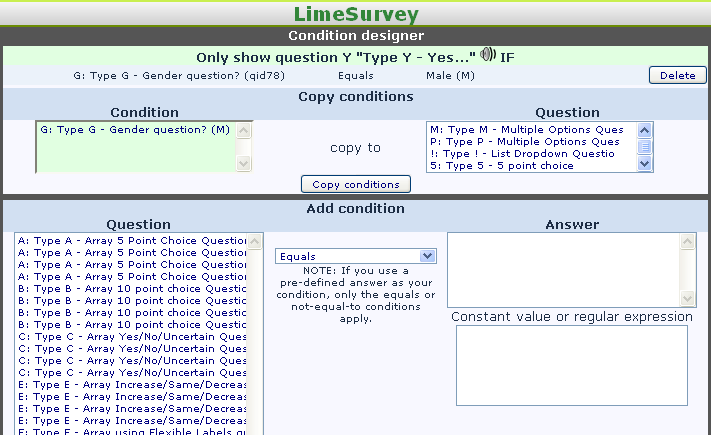The height and width of the screenshot is (435, 711).
Task: Open the Equals comparison dropdown
Action: click(x=356, y=256)
